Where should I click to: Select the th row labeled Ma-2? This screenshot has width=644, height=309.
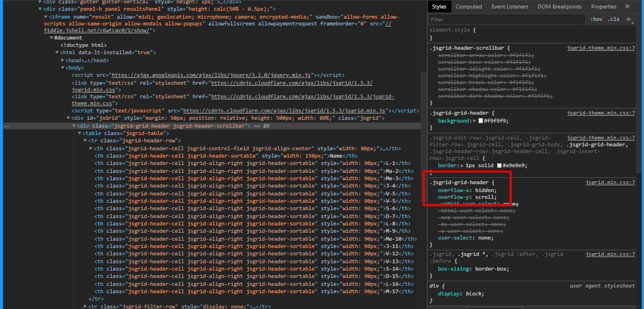(x=254, y=171)
